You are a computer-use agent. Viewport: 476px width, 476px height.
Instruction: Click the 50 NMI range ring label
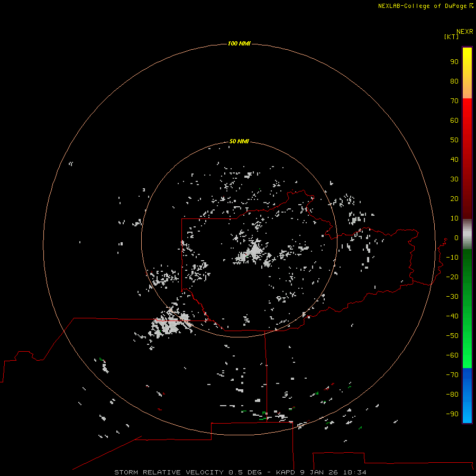[x=239, y=141]
